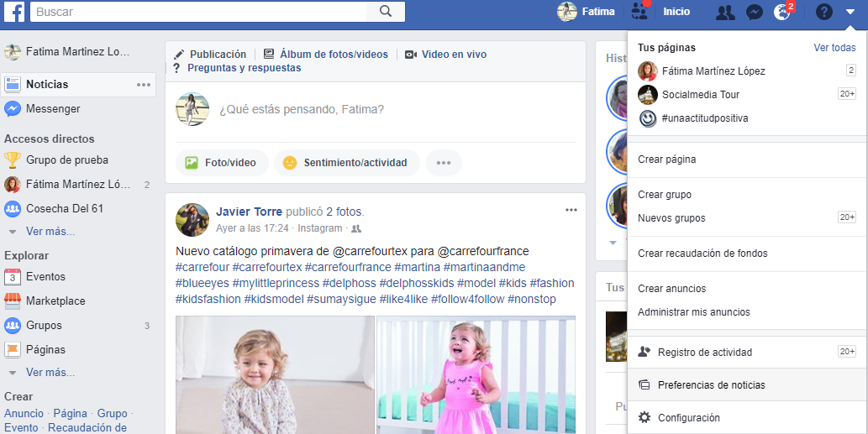The image size is (868, 434).
Task: Click Sentimiento/actividad button
Action: [x=346, y=163]
